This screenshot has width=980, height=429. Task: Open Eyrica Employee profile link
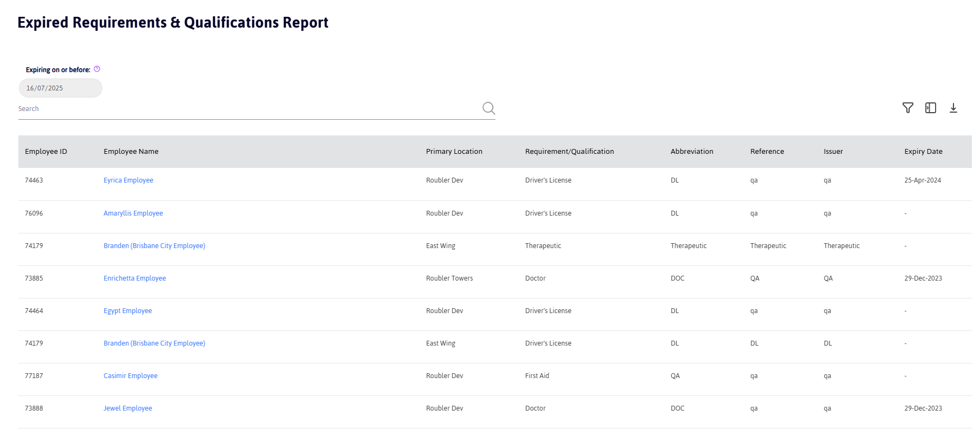[128, 180]
